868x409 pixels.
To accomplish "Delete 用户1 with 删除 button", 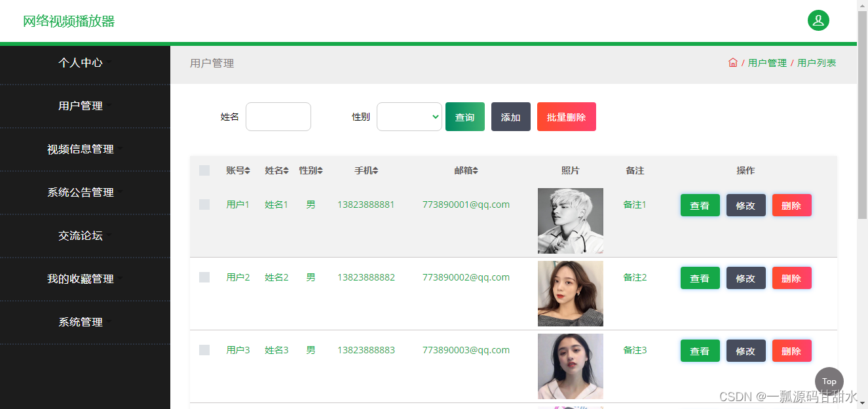I will click(x=792, y=205).
